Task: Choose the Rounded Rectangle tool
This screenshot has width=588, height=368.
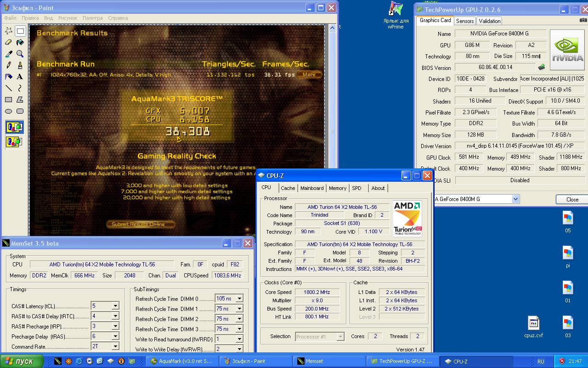Action: (x=20, y=111)
